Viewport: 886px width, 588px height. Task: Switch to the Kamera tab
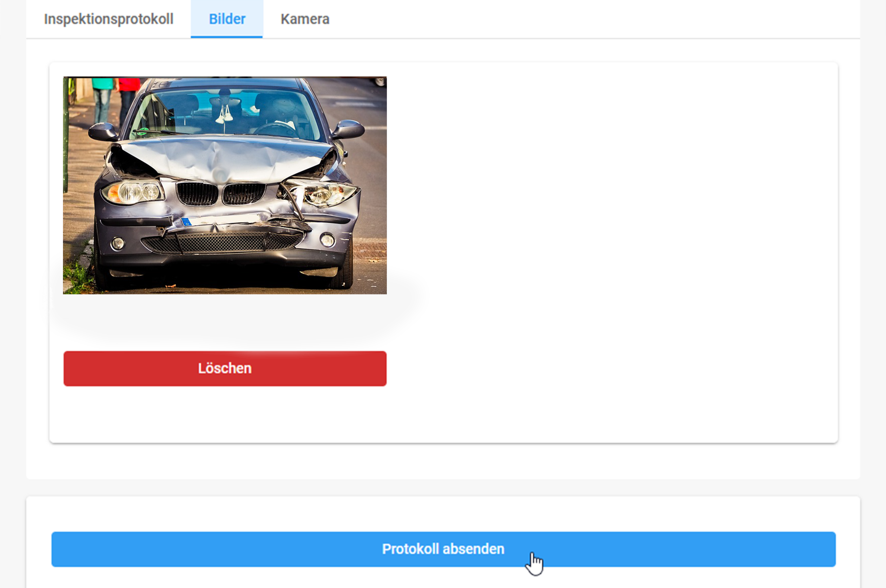click(x=305, y=19)
